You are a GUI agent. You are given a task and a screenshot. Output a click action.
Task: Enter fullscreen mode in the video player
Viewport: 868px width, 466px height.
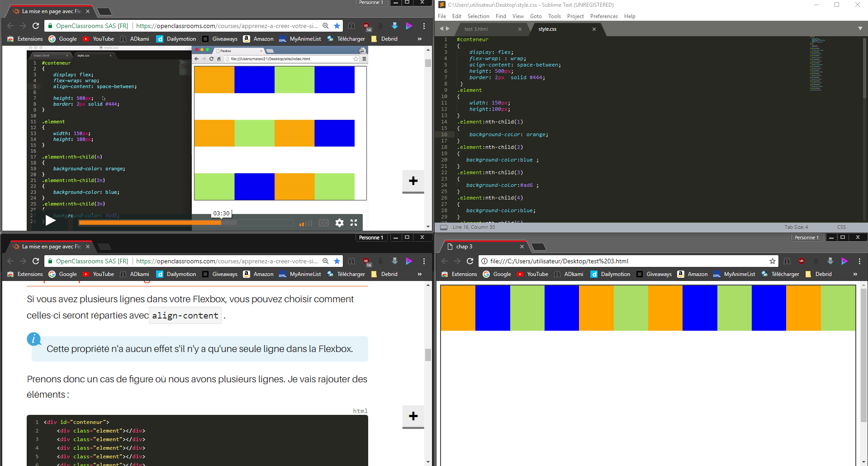[x=354, y=223]
